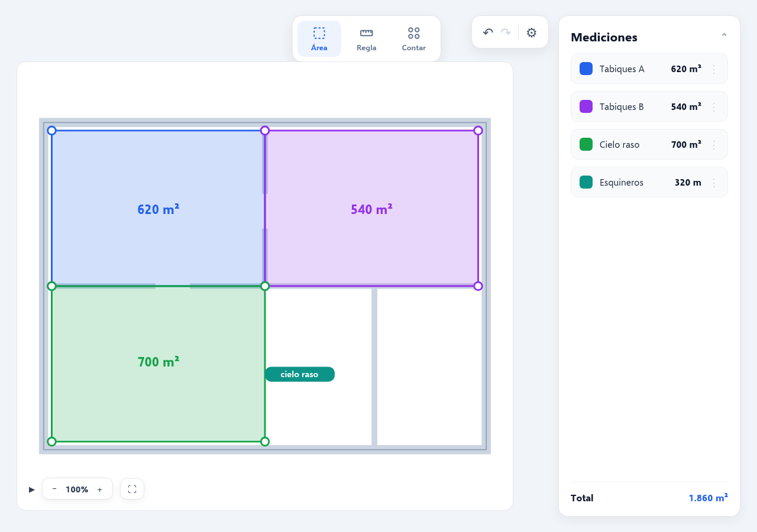Click the 1.860 m² total value
Screen dimensions: 757x532
pos(708,498)
